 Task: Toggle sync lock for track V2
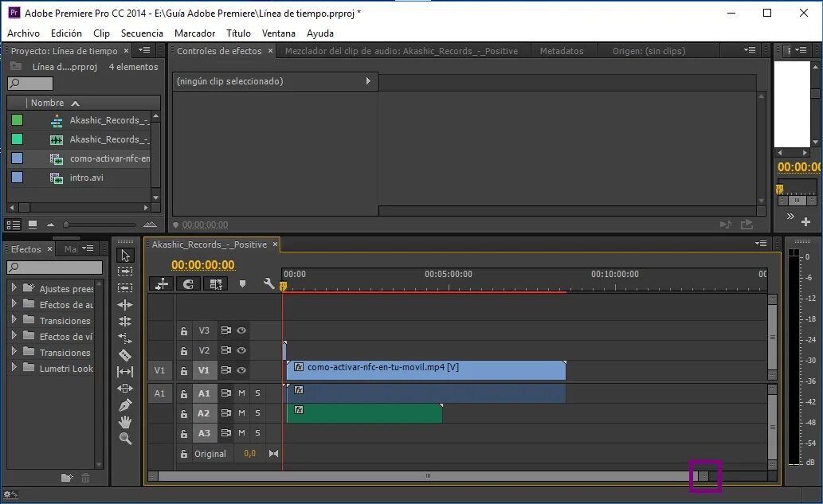point(225,350)
